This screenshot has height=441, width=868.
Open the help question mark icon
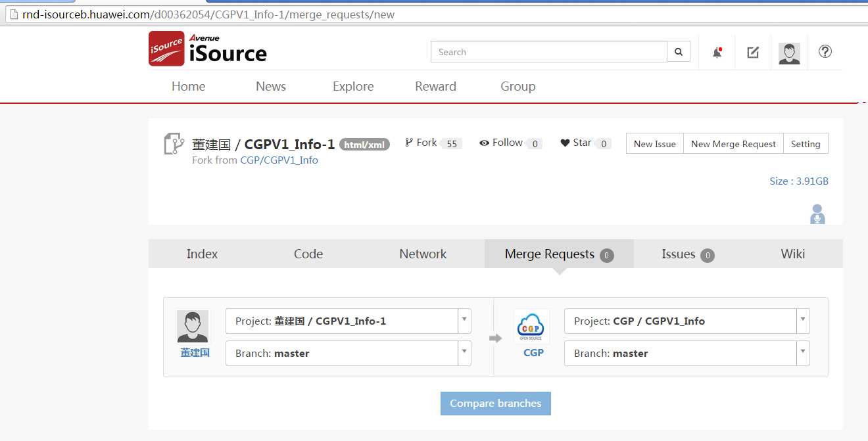[825, 51]
